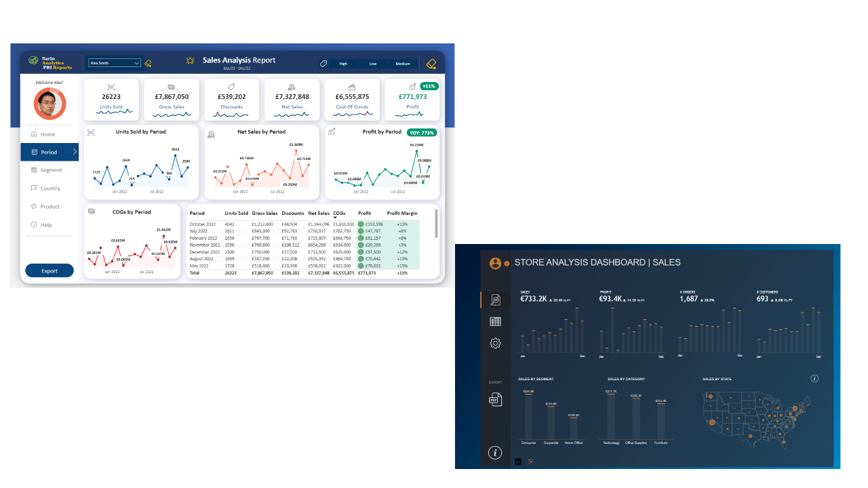Open the data table view icon on store dashboard
Viewport: 868px width, 488px height.
pos(495,321)
